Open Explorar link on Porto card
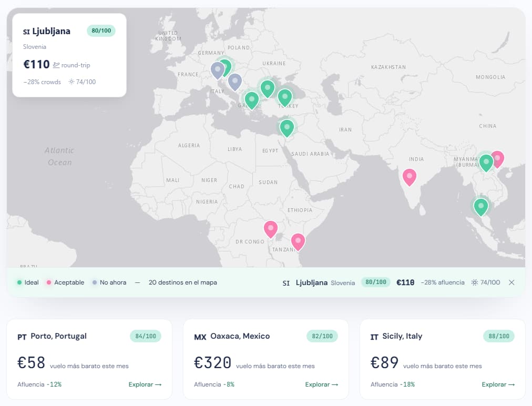The width and height of the screenshot is (532, 406). 145,384
